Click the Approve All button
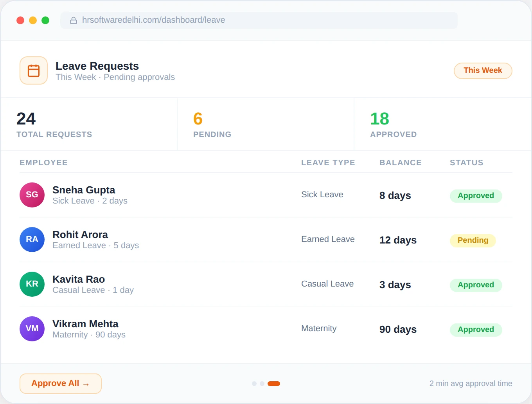This screenshot has width=532, height=404. [60, 384]
